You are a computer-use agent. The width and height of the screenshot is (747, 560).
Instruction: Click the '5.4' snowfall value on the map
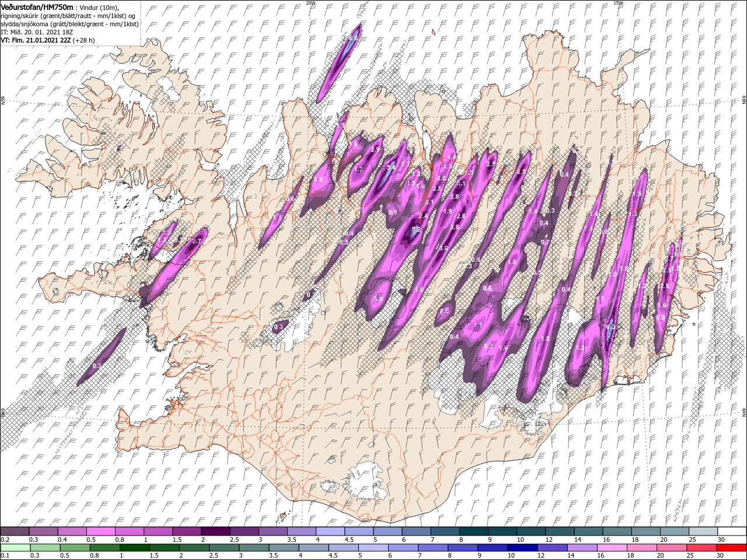pos(391,168)
